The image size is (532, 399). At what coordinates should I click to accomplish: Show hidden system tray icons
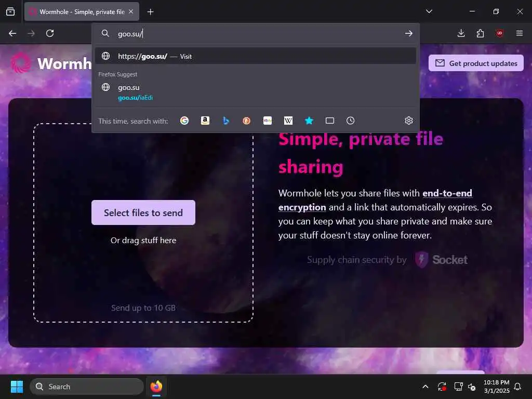[425, 387]
